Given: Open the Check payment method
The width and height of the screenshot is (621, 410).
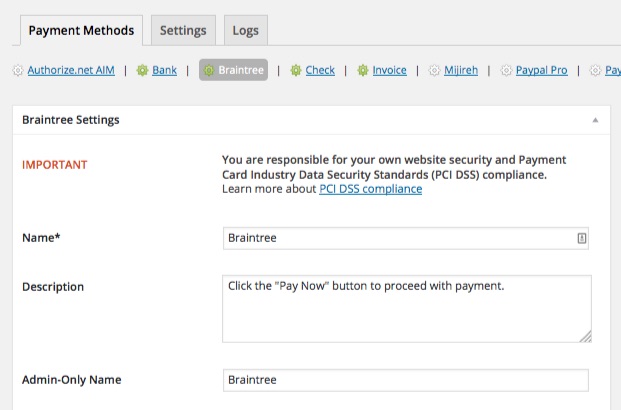Looking at the screenshot, I should click(x=320, y=70).
